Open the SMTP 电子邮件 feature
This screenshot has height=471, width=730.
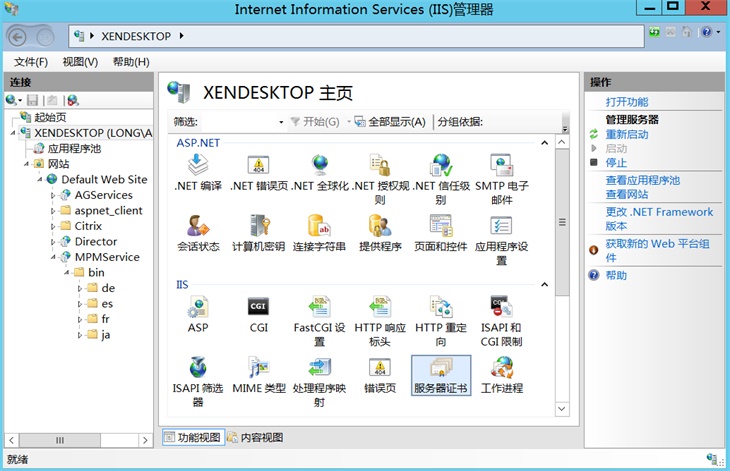click(501, 180)
